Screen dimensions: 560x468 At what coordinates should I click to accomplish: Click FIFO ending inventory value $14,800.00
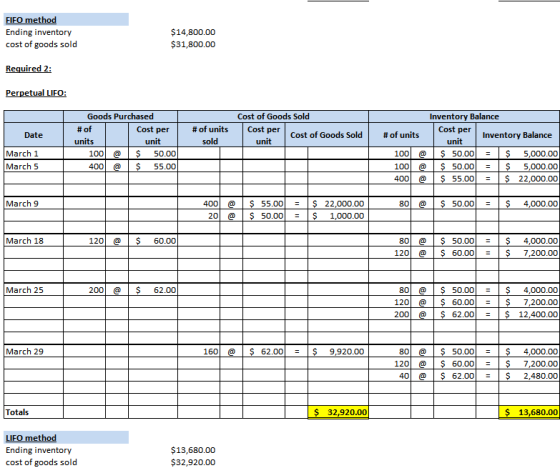point(193,32)
